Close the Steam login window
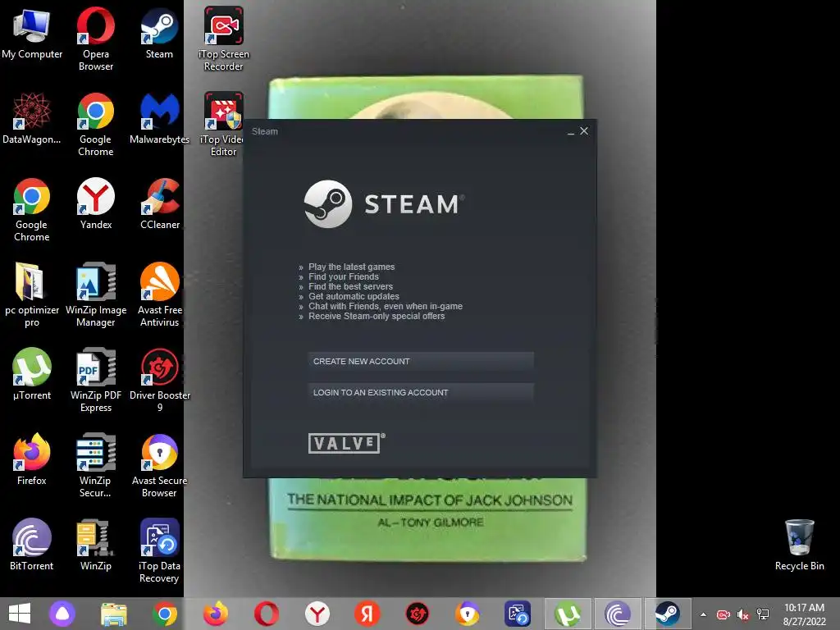The width and height of the screenshot is (840, 630). pyautogui.click(x=584, y=131)
